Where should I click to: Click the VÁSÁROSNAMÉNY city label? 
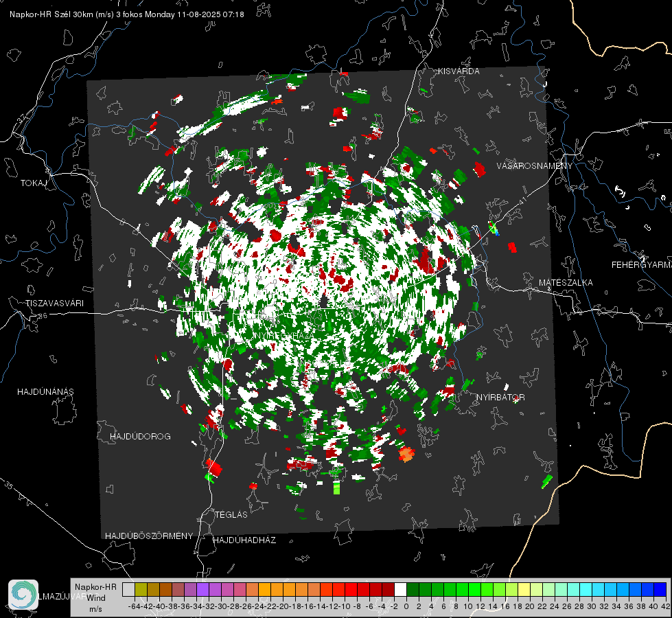point(535,166)
